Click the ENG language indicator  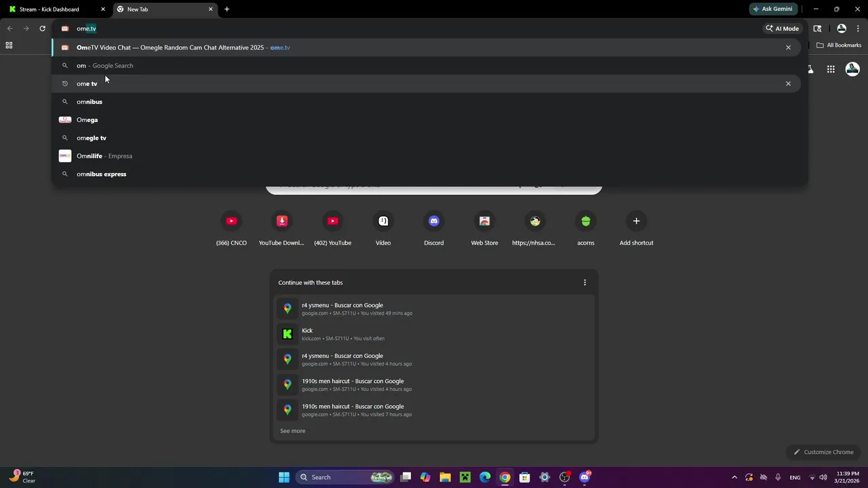(795, 477)
